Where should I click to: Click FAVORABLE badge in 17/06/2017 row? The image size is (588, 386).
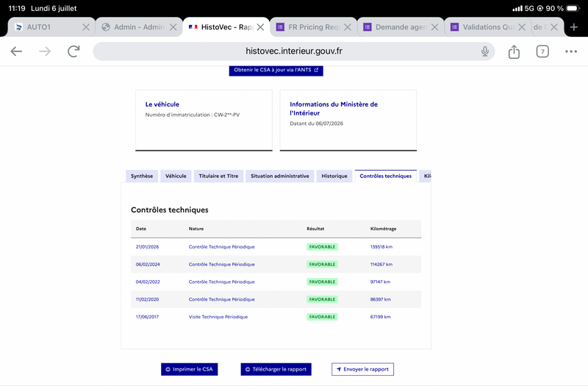click(322, 317)
